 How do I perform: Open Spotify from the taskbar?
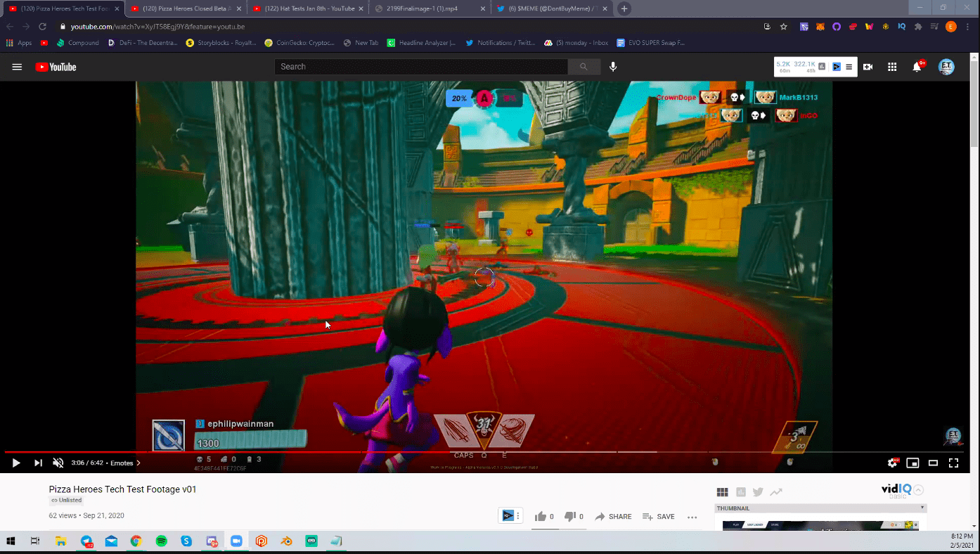coord(161,541)
